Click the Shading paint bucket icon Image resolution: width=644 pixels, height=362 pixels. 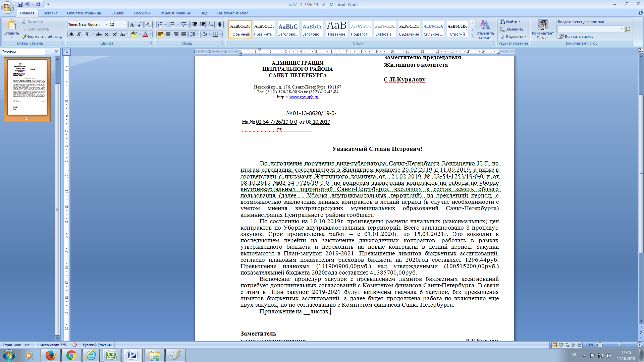pos(204,34)
